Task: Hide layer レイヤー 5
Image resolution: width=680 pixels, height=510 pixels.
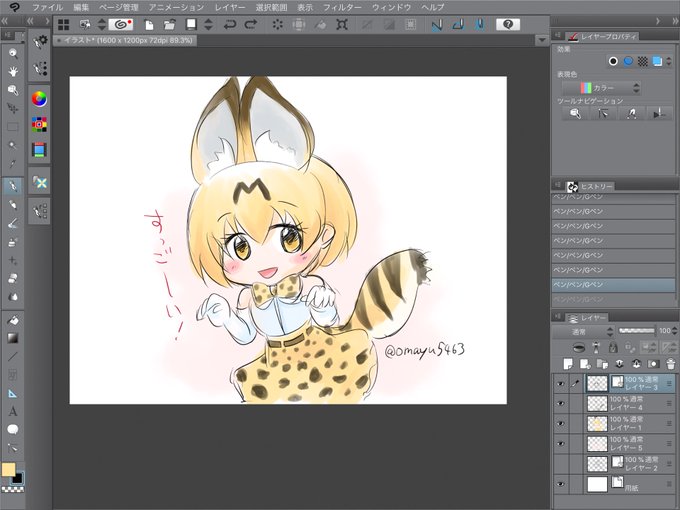Action: click(561, 444)
